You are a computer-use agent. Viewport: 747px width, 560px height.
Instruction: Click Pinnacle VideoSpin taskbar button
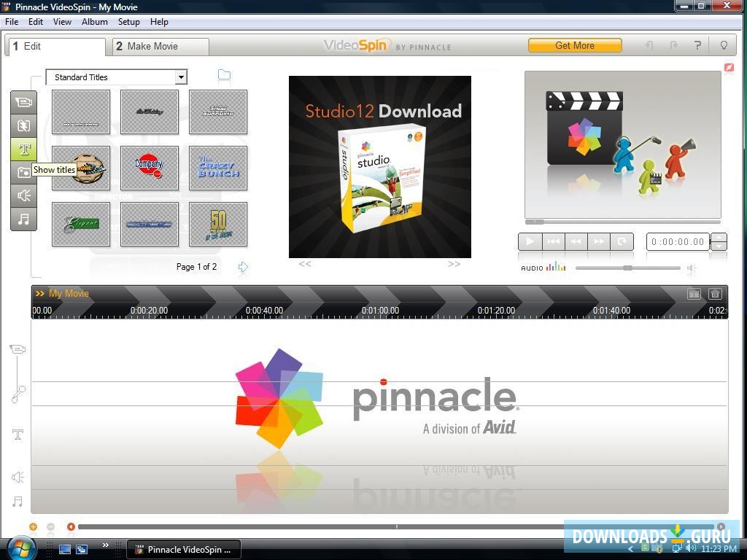point(184,550)
